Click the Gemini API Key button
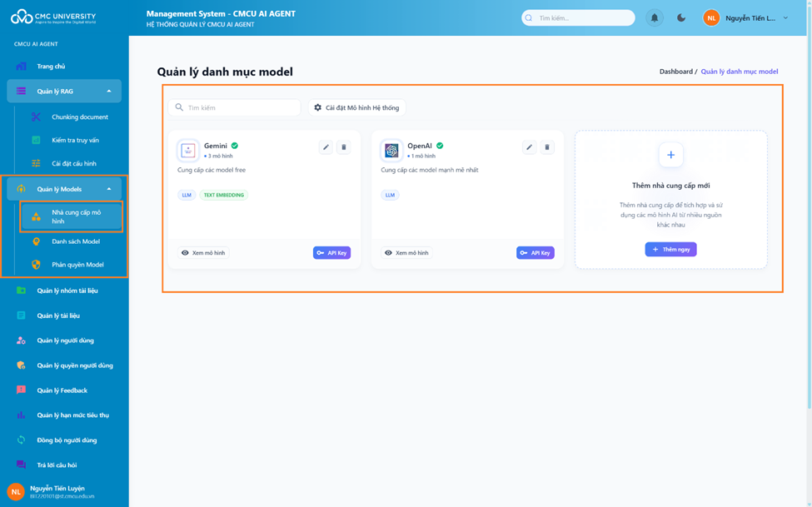The width and height of the screenshot is (812, 507). (331, 253)
